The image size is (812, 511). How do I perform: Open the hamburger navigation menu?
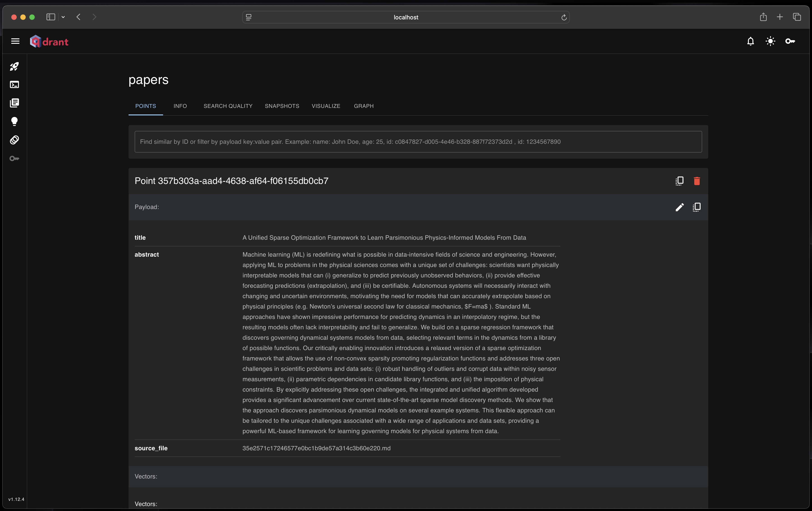click(15, 41)
